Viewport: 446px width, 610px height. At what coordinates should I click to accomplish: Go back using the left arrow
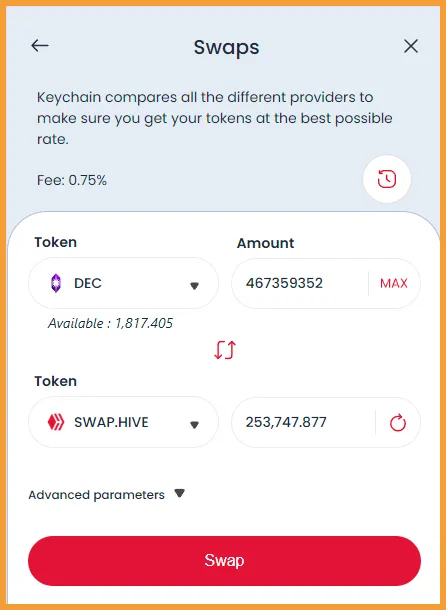(x=40, y=46)
